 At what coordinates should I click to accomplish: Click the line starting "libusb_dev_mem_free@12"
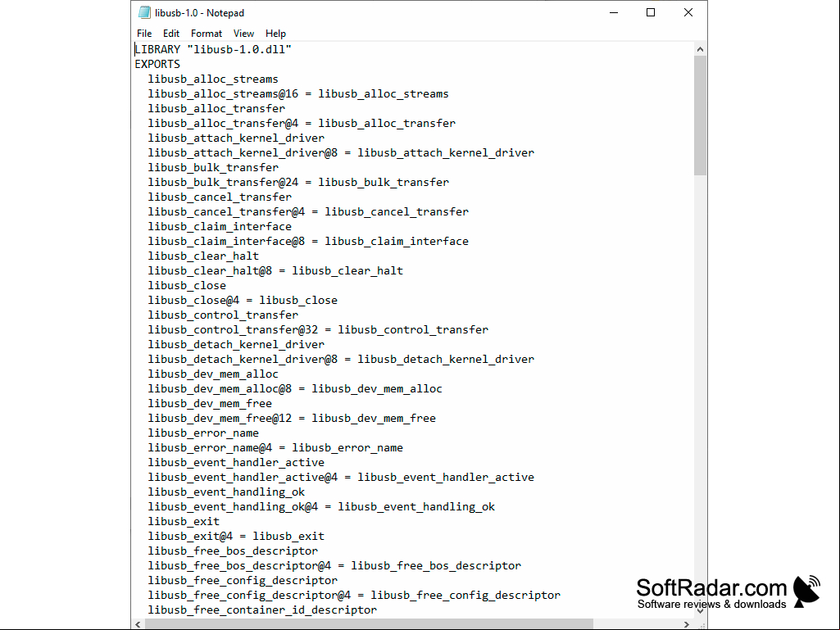pos(292,418)
